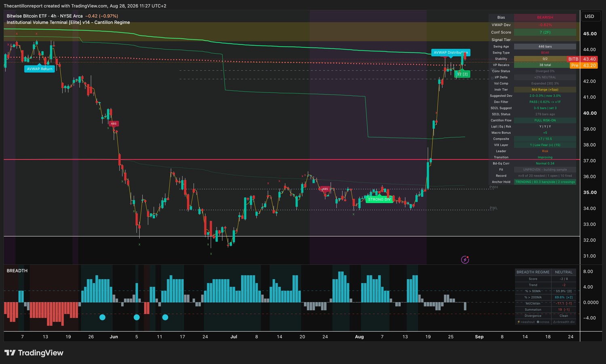Click the % > 200MA value 69.6%

(564, 297)
